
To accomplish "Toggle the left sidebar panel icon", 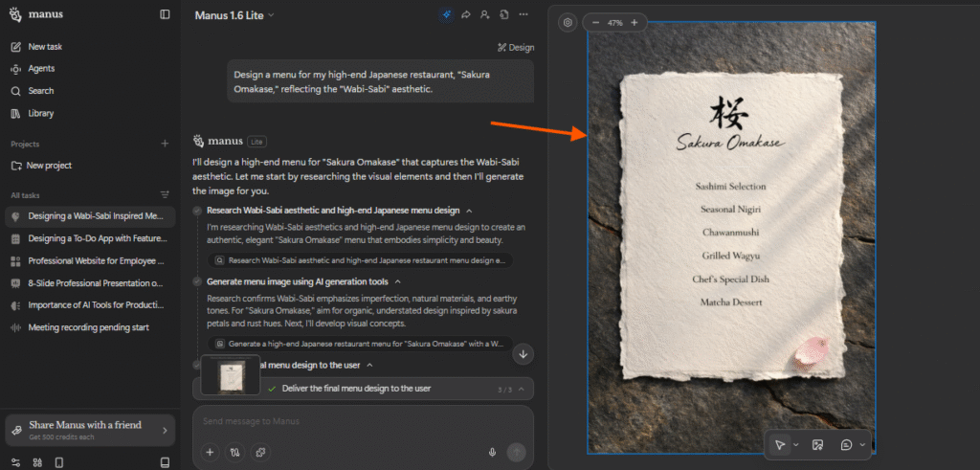I will tap(165, 14).
